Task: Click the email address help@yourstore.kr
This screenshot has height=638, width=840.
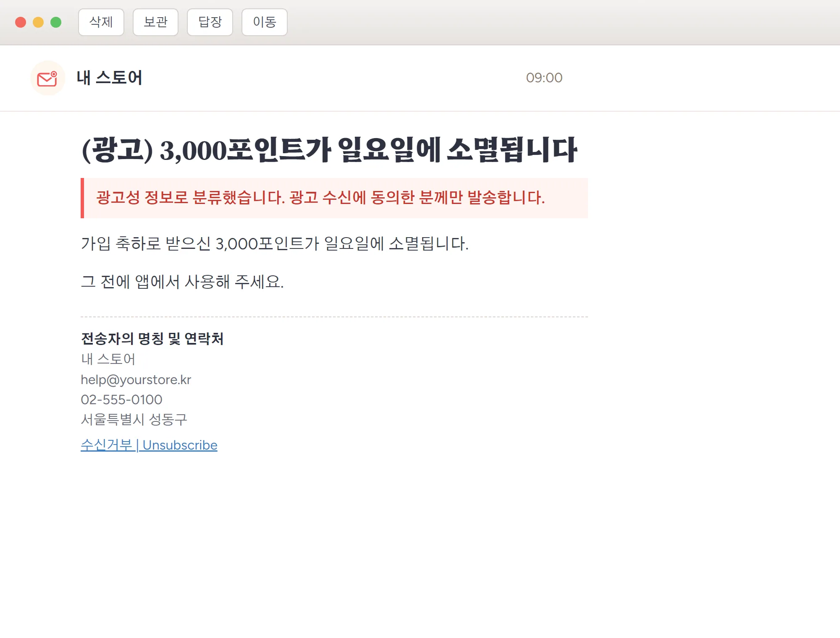Action: pos(136,379)
